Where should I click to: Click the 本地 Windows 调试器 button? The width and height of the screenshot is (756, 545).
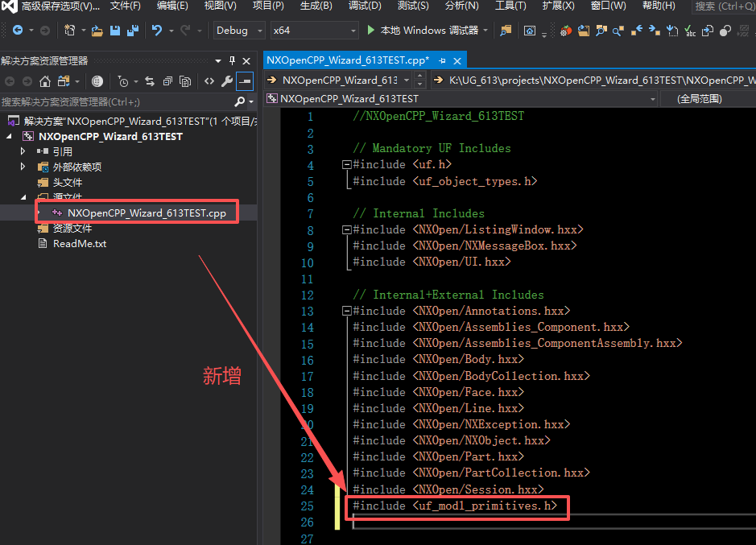429,31
